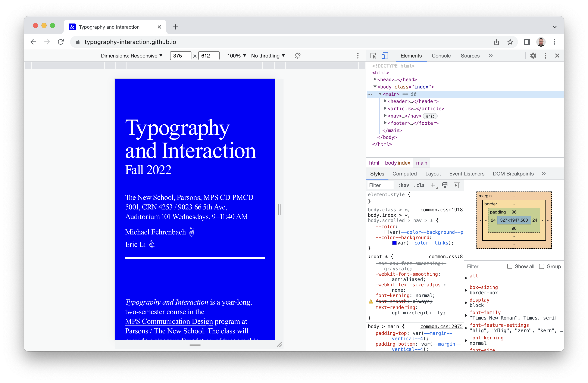Rotate the device viewport orientation
This screenshot has width=588, height=383.
[297, 56]
